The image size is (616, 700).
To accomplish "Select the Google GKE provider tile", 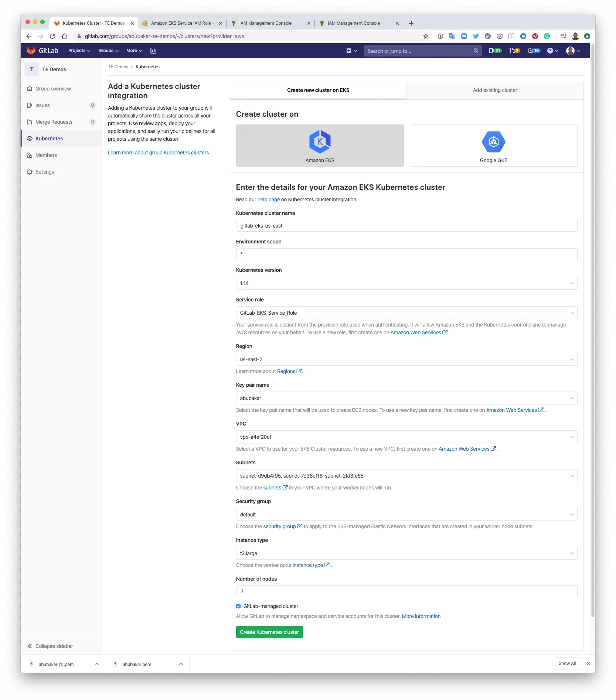I will 493,146.
